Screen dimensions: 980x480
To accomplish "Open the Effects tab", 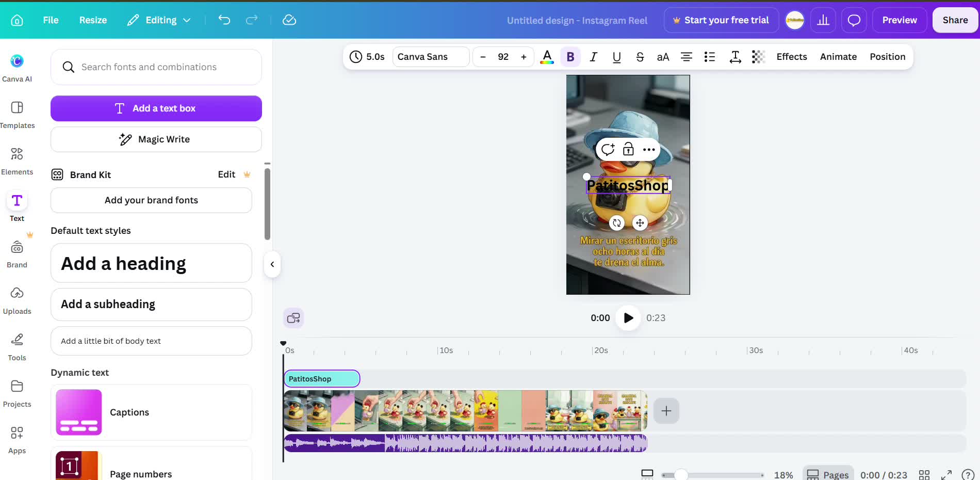I will 792,57.
